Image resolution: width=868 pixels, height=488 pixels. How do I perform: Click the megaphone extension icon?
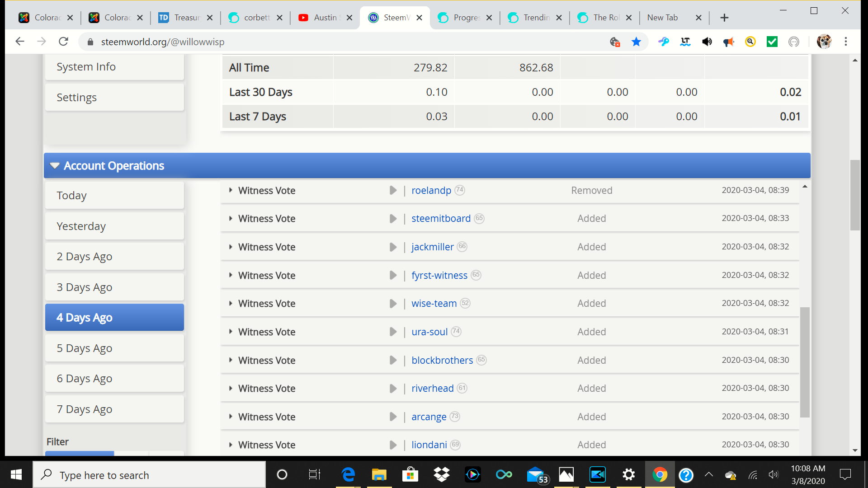pos(728,42)
